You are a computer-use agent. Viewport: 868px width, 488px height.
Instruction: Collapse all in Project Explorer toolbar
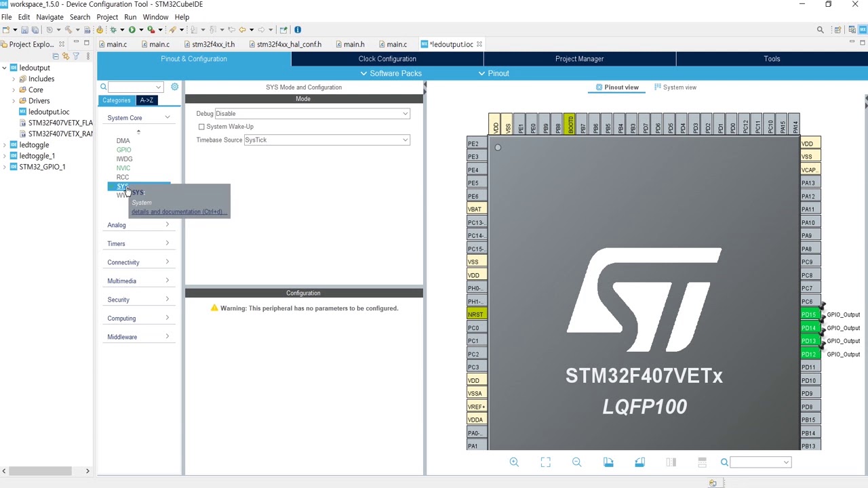(56, 56)
